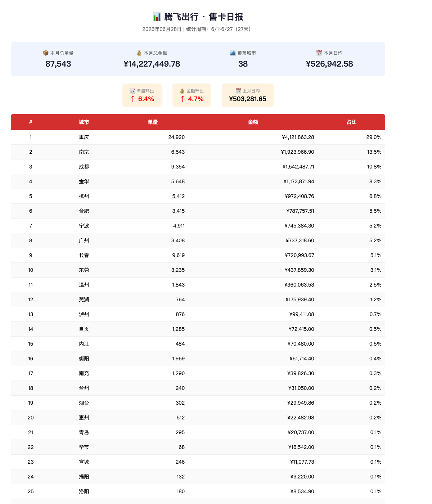
Task: Click the order count 9,354
Action: (178, 167)
